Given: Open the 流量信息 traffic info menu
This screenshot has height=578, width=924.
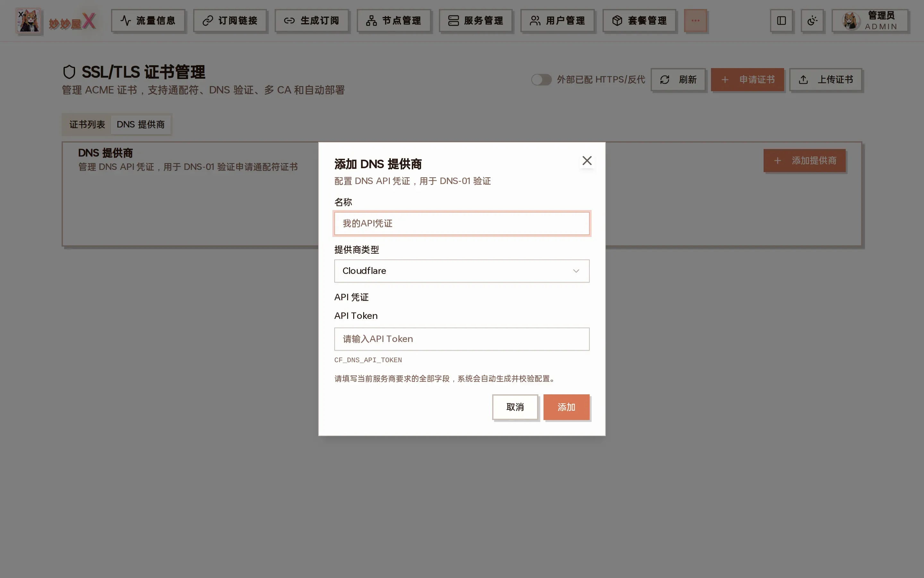Looking at the screenshot, I should pyautogui.click(x=148, y=21).
